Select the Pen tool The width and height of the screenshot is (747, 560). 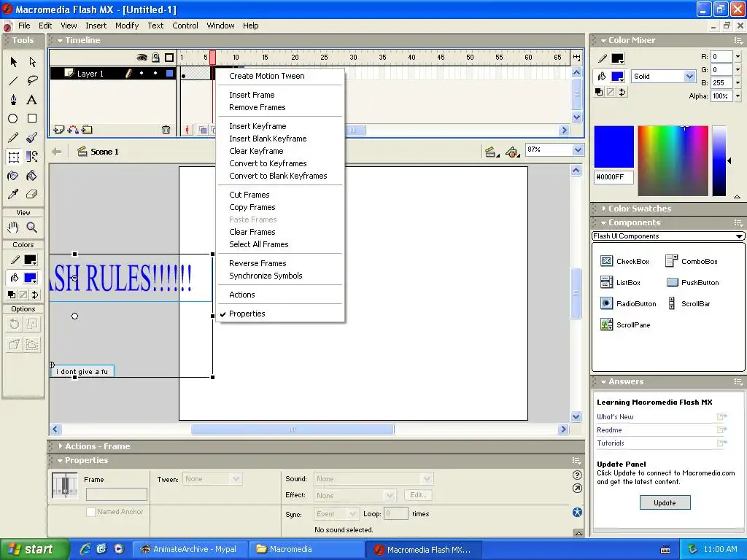13,99
